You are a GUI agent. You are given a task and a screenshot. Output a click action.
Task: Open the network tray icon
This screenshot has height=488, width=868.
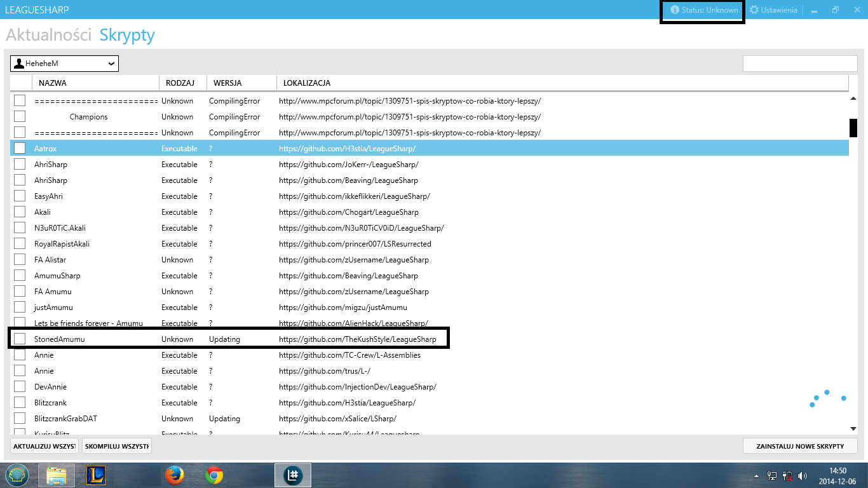pos(773,475)
